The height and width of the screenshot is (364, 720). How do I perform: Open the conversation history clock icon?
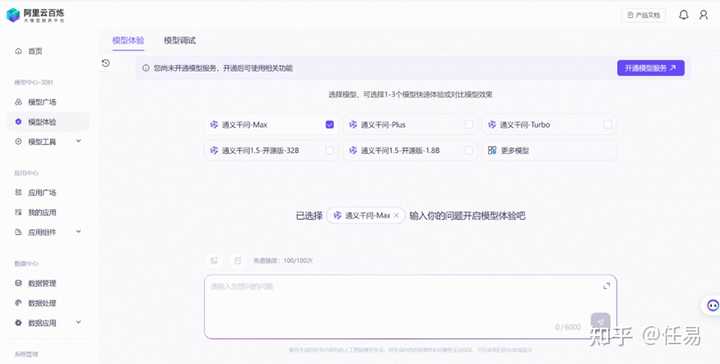[x=106, y=63]
